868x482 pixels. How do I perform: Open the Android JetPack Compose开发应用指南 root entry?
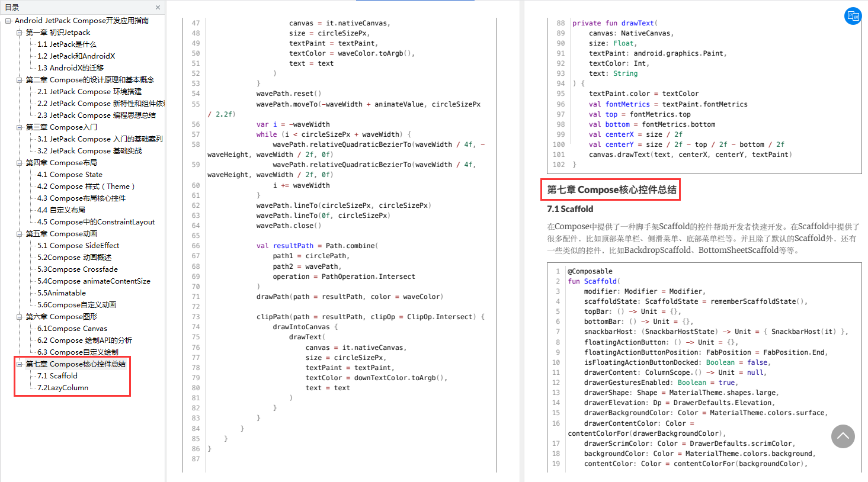pyautogui.click(x=82, y=21)
